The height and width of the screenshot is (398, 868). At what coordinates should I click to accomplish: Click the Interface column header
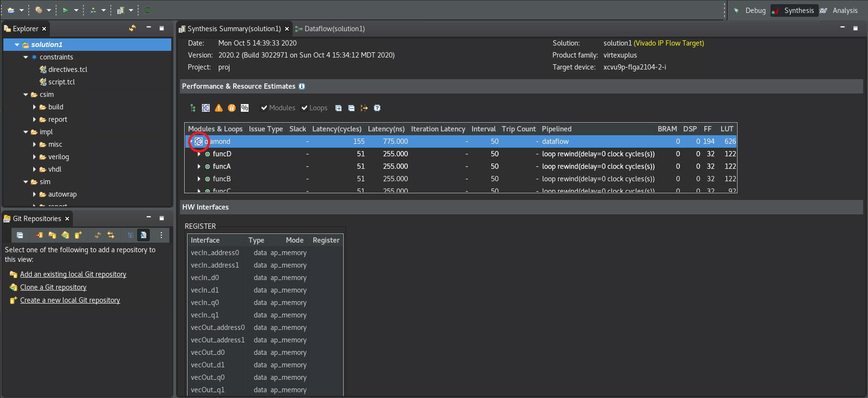point(205,240)
